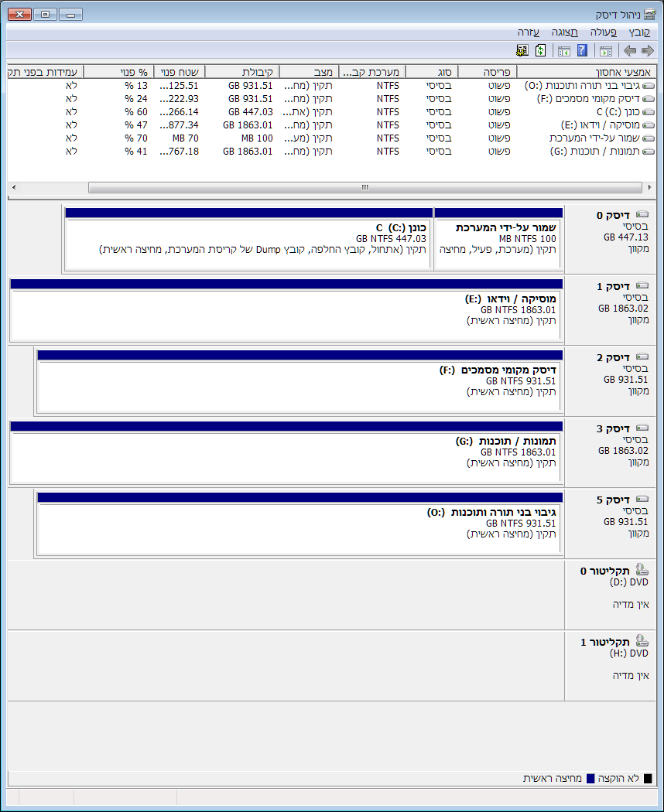The height and width of the screenshot is (812, 664).
Task: Click the back navigation arrow icon
Action: (648, 49)
